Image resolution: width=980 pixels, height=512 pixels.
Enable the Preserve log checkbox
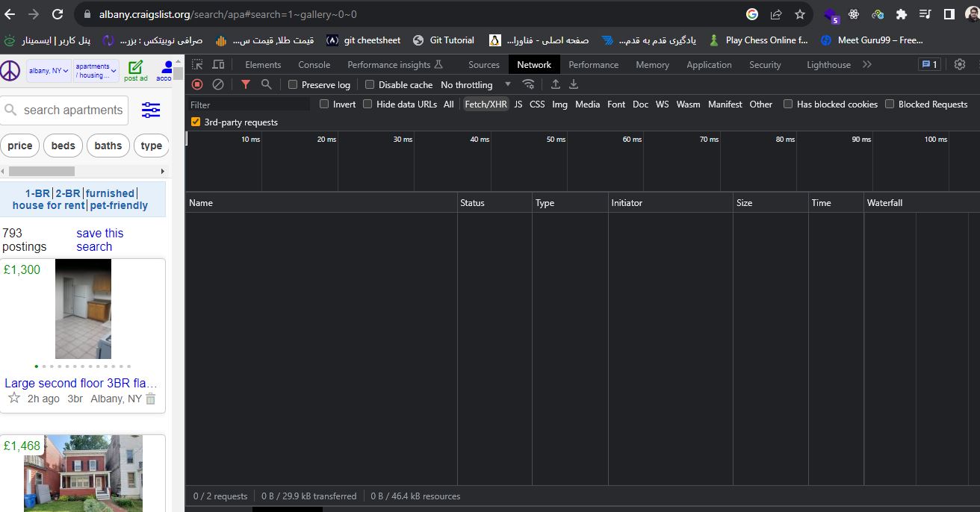tap(293, 84)
